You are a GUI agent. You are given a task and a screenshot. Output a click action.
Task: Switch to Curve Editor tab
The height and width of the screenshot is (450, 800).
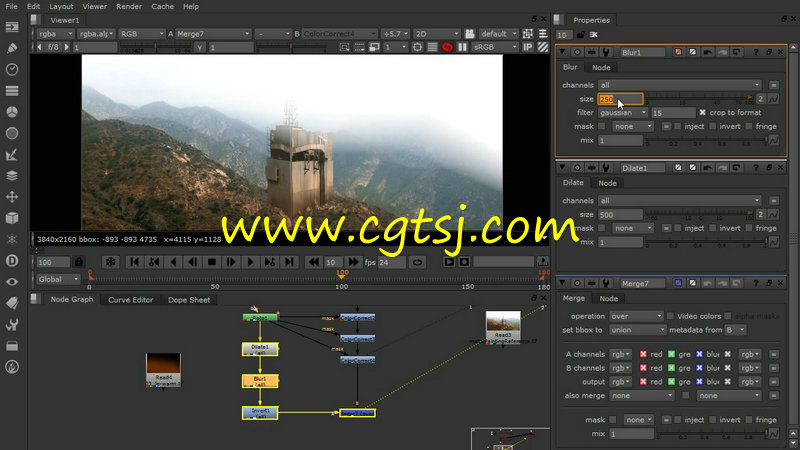131,299
